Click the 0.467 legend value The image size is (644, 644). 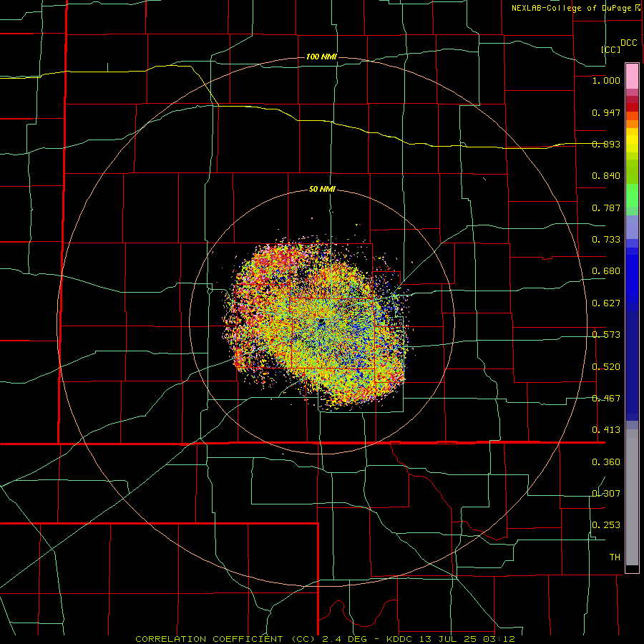pyautogui.click(x=606, y=399)
